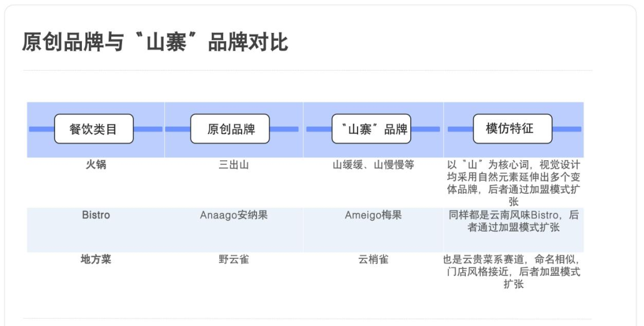Select the "山寨"品牌 column header
The height and width of the screenshot is (326, 644).
pyautogui.click(x=371, y=129)
